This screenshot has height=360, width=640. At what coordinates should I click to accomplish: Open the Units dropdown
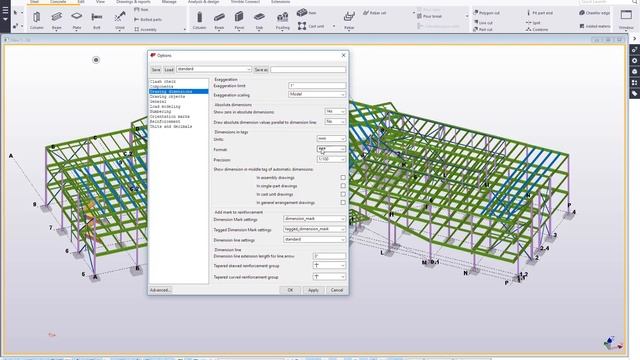331,139
